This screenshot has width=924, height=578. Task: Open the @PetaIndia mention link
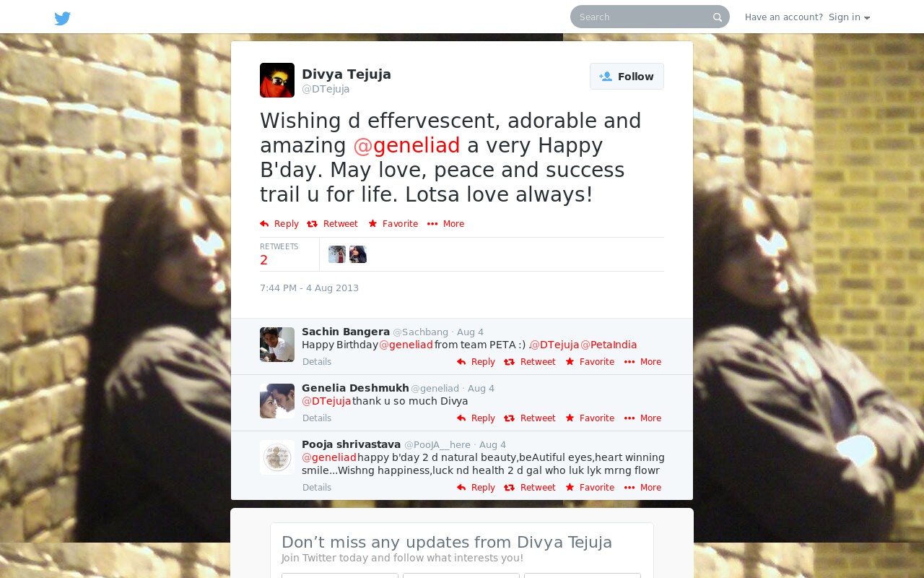click(x=609, y=345)
